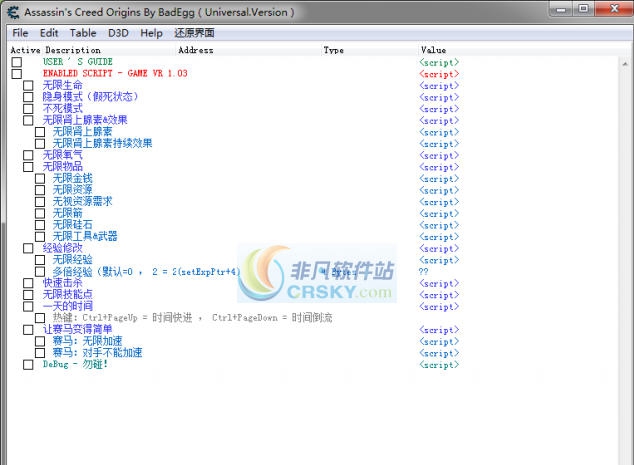Check the DeBug - 勿碰! checkbox
This screenshot has height=465, width=634.
28,365
